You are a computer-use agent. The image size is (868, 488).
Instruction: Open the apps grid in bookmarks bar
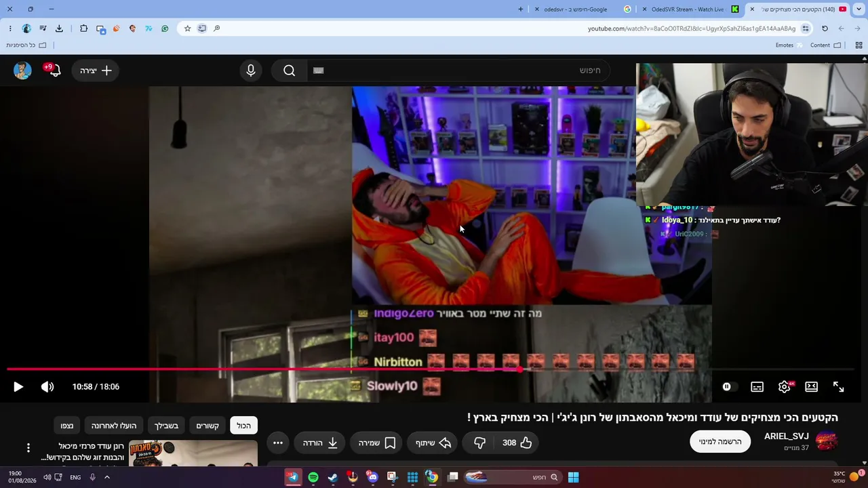pos(859,45)
